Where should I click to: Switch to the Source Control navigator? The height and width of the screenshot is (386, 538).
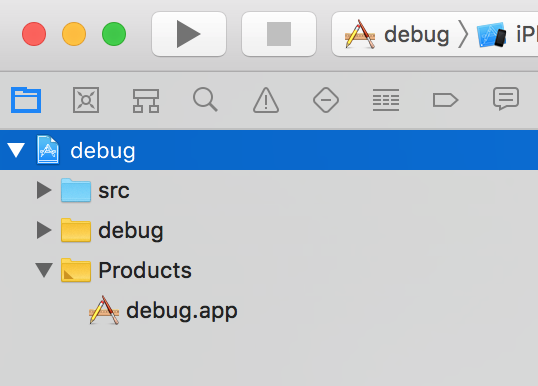(86, 100)
